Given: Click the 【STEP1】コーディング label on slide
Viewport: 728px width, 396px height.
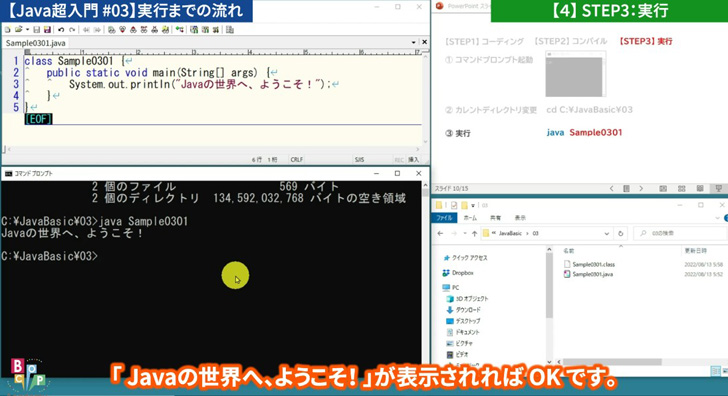Looking at the screenshot, I should tap(484, 41).
